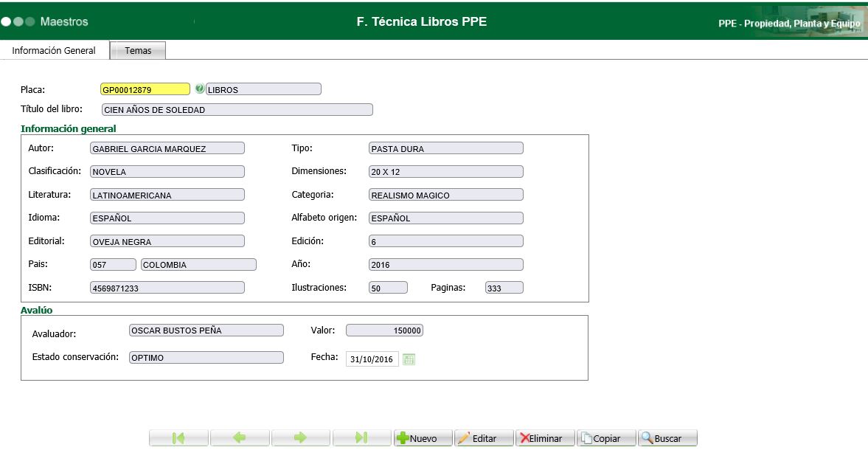Click the green help icon beside Placa
Image resolution: width=868 pixels, height=467 pixels.
pos(199,89)
